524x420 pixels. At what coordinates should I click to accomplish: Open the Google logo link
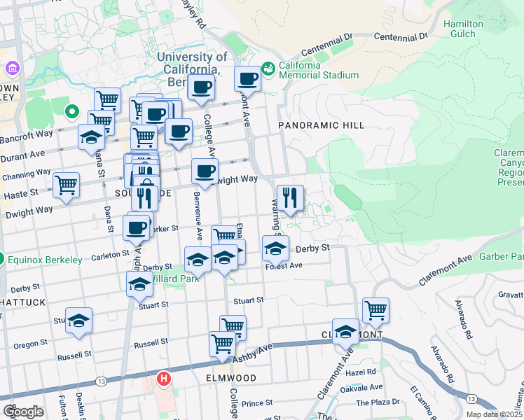click(23, 412)
